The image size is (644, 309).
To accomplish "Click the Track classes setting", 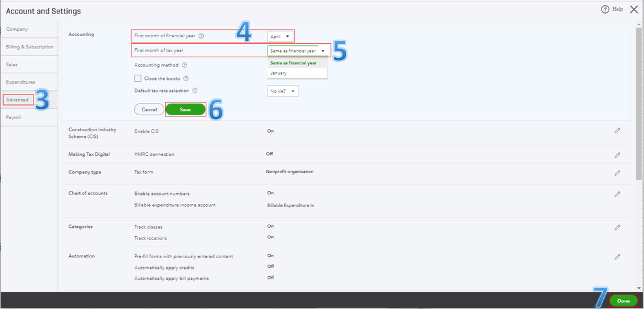I will tap(148, 227).
